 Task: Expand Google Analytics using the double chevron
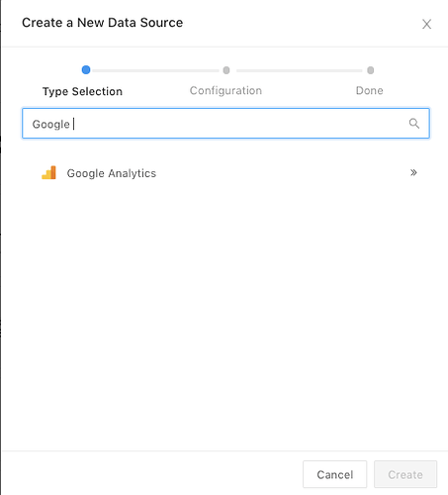tap(413, 172)
